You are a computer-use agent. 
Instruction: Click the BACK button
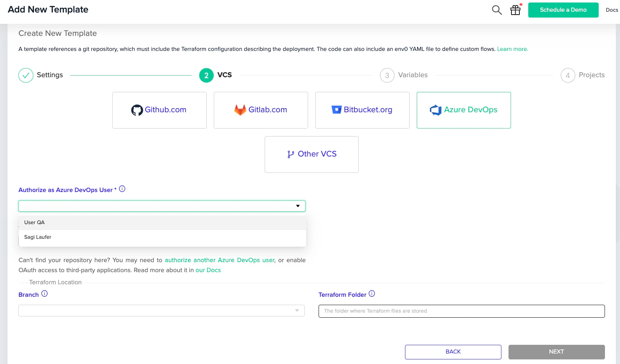453,352
